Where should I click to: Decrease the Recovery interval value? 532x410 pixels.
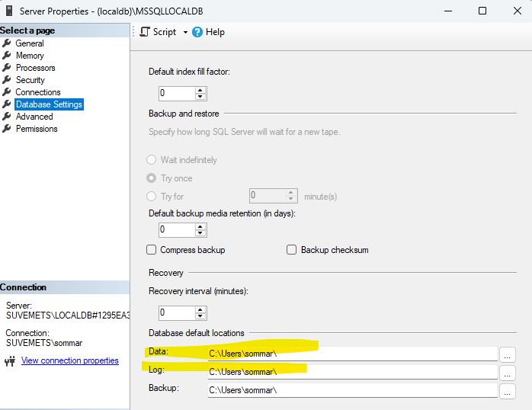click(200, 316)
